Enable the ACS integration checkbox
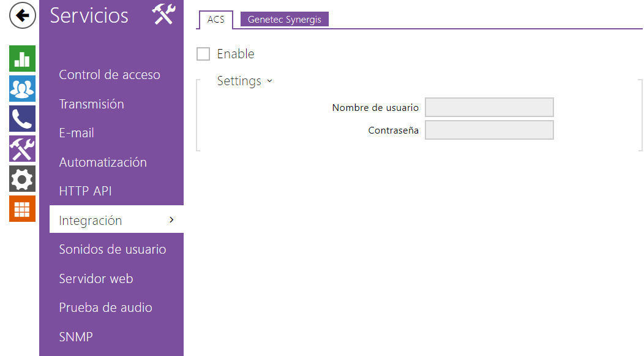Image resolution: width=644 pixels, height=356 pixels. coord(203,54)
